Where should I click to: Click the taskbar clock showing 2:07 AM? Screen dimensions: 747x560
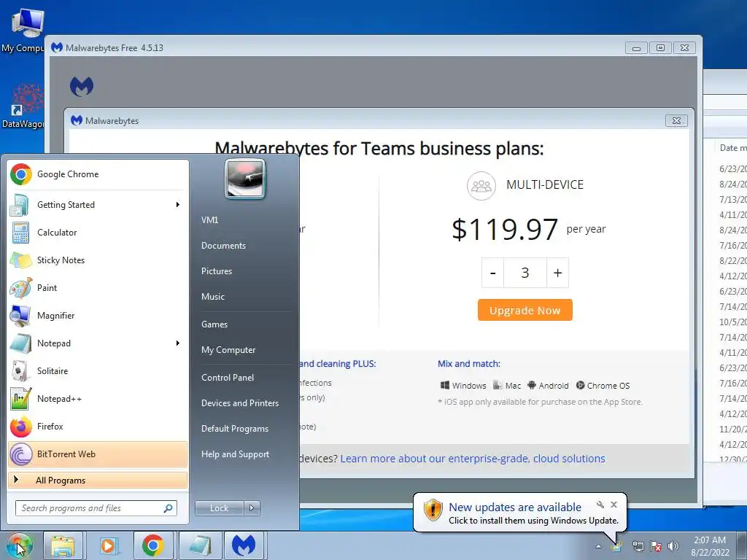710,546
